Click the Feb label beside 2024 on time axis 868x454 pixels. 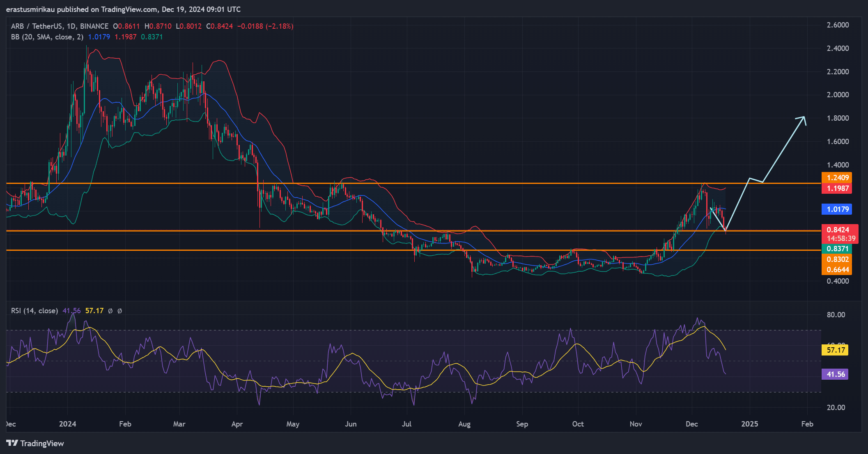tap(125, 424)
